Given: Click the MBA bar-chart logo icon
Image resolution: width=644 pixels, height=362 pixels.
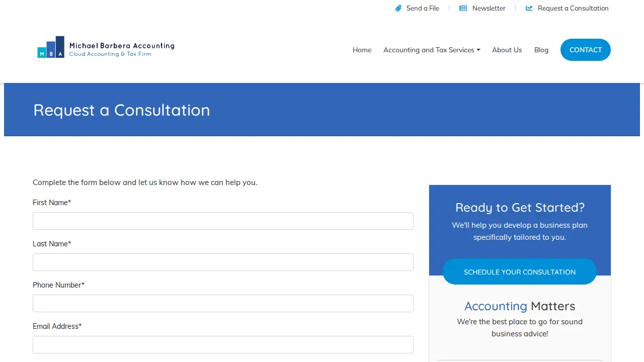Looking at the screenshot, I should pyautogui.click(x=51, y=47).
